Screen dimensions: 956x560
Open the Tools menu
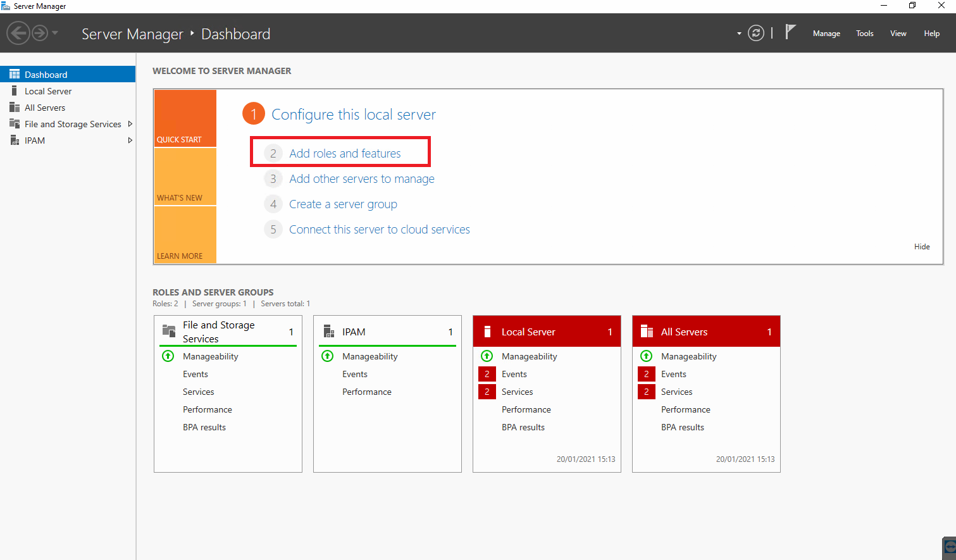click(x=865, y=34)
